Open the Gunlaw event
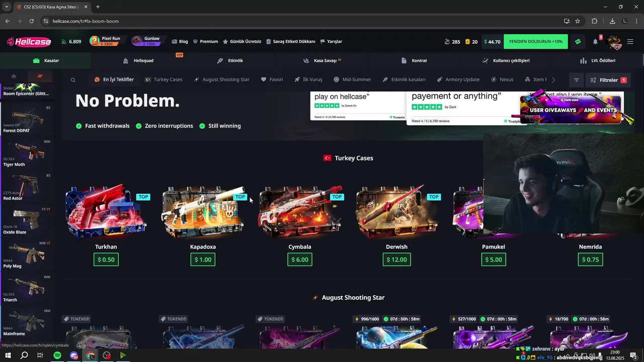644x362 pixels. (146, 41)
